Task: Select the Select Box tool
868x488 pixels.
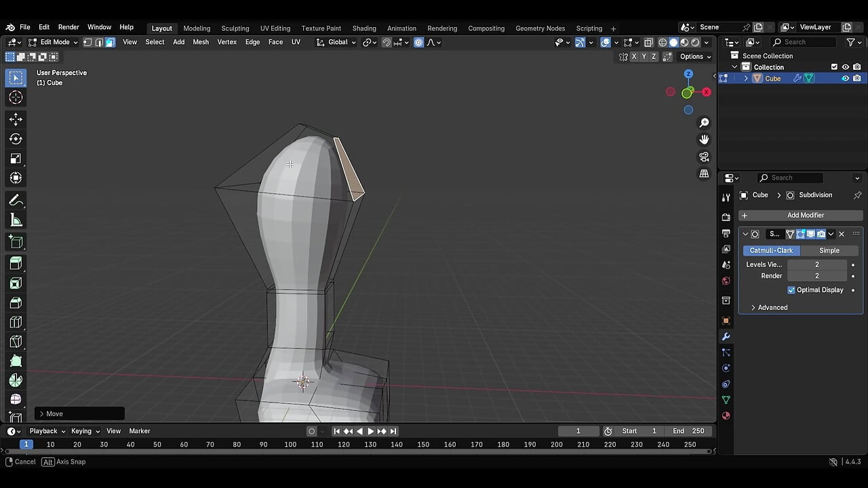Action: [16, 78]
